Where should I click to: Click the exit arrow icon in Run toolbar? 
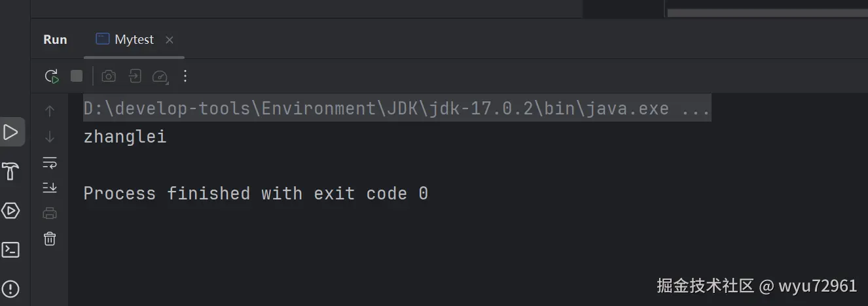[x=135, y=76]
